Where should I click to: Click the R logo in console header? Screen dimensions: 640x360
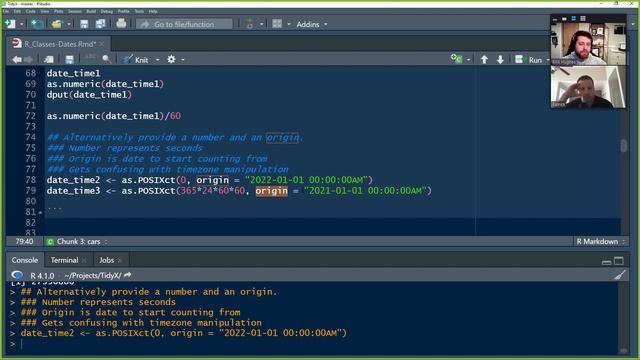(x=17, y=276)
